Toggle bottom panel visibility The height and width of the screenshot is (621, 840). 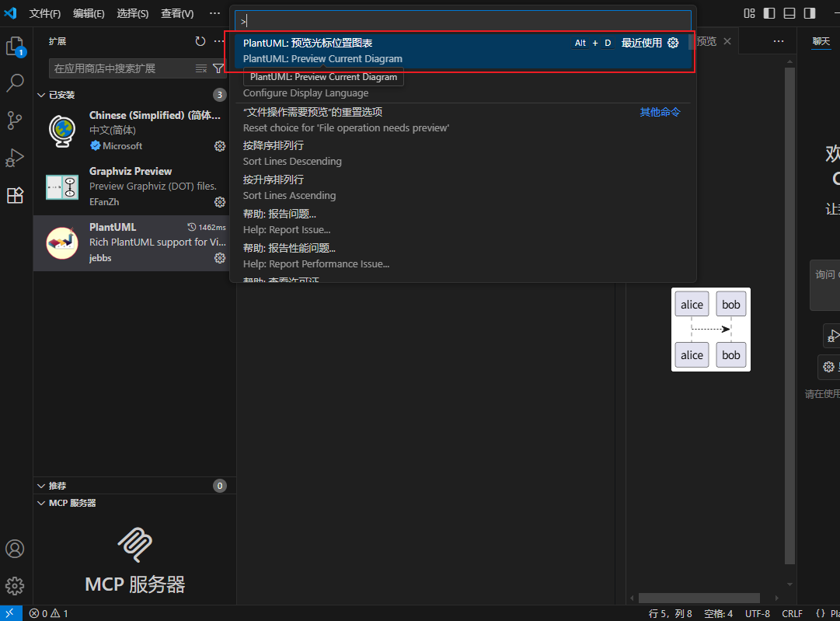click(789, 13)
